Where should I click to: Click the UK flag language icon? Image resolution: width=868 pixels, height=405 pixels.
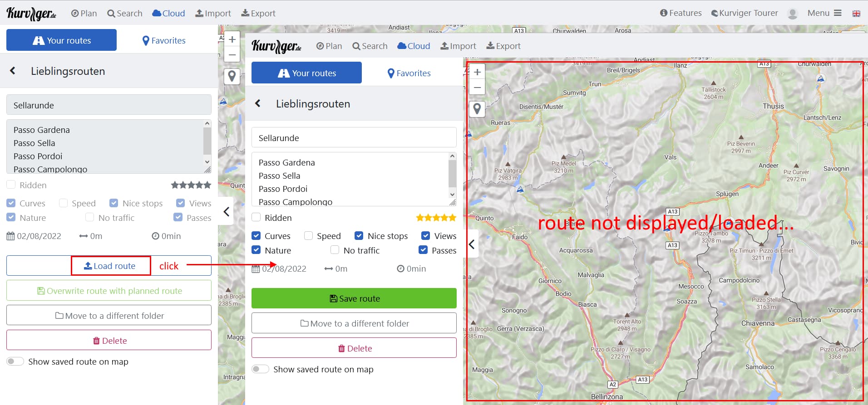[x=856, y=14]
